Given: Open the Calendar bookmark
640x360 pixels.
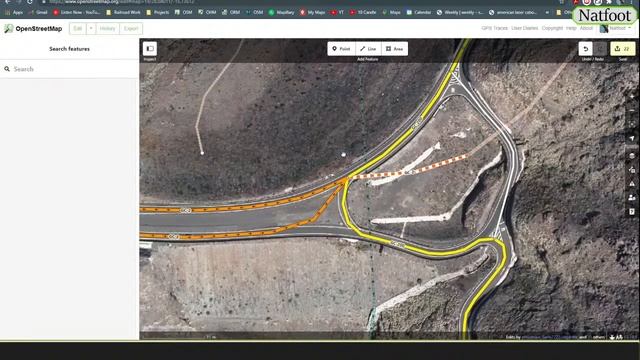Looking at the screenshot, I should [x=419, y=13].
